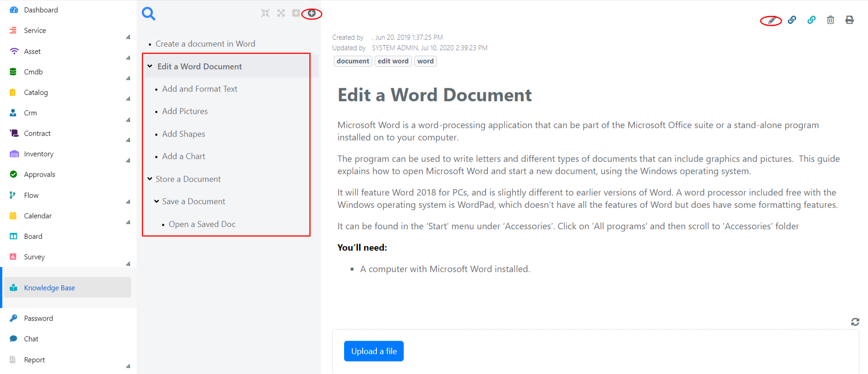Open Open a Saved Doc article
This screenshot has width=868, height=374.
[202, 224]
